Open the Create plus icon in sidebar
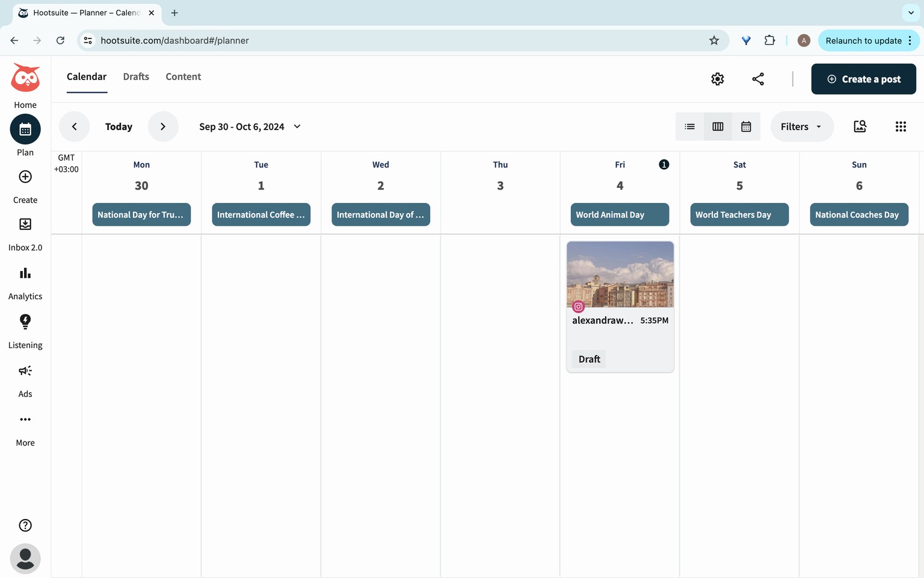 [25, 176]
